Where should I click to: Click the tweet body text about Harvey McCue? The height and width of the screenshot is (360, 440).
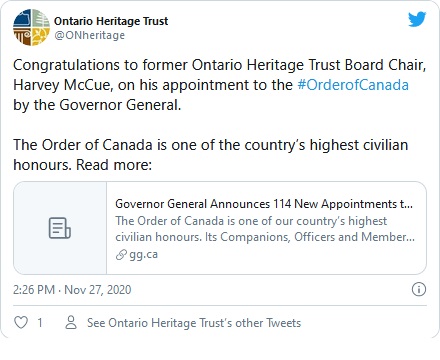219,85
